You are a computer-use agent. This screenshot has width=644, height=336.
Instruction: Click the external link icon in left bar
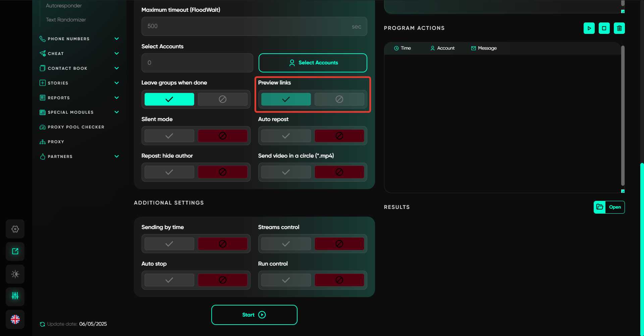(x=15, y=251)
